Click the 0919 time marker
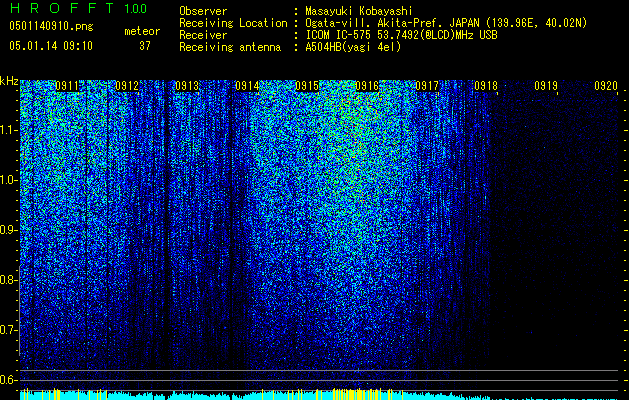 (x=546, y=86)
